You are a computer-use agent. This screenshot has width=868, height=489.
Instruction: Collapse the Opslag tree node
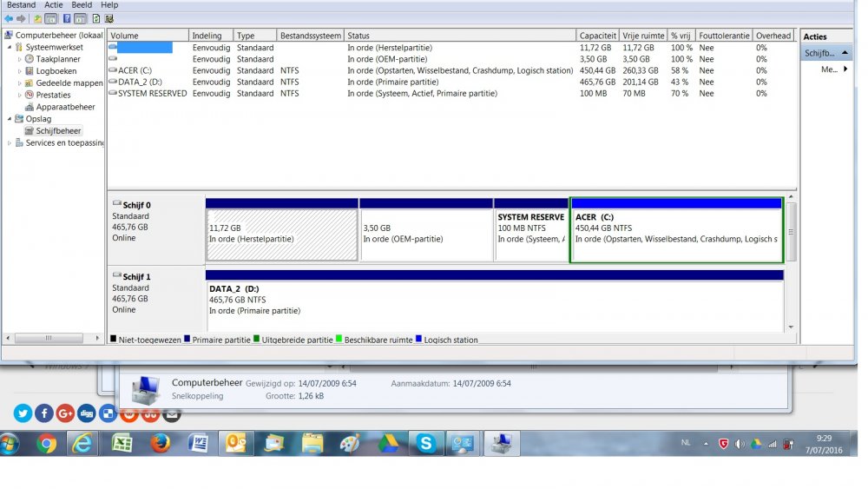10,119
